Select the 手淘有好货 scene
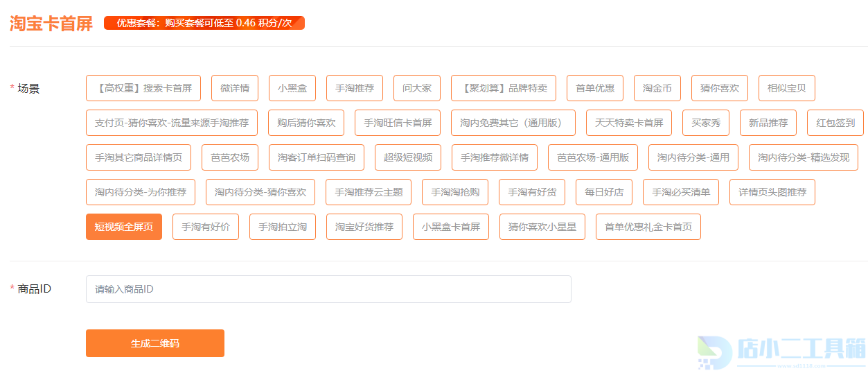The width and height of the screenshot is (868, 380). click(532, 192)
